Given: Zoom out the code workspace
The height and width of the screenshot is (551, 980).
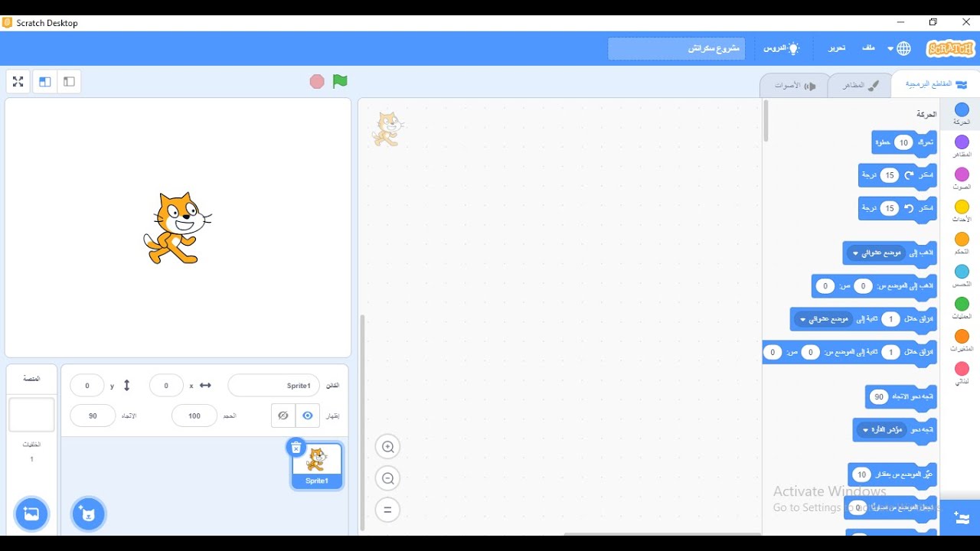Looking at the screenshot, I should point(387,478).
